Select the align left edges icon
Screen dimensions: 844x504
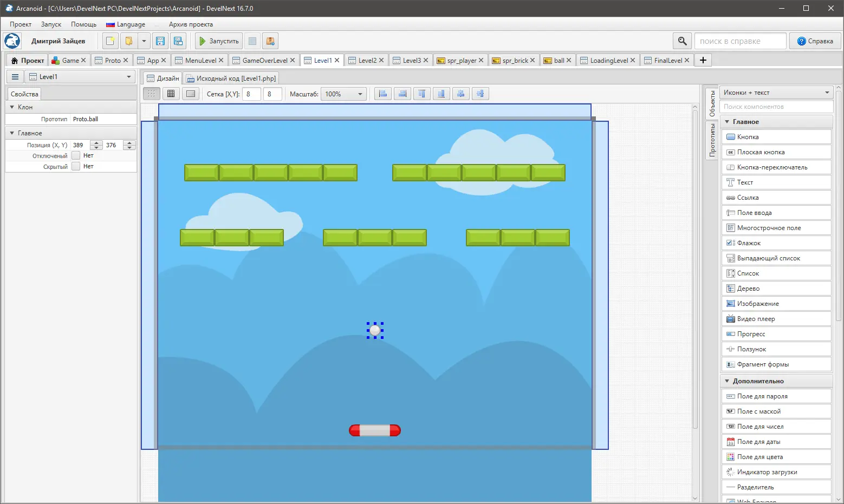[x=383, y=94]
